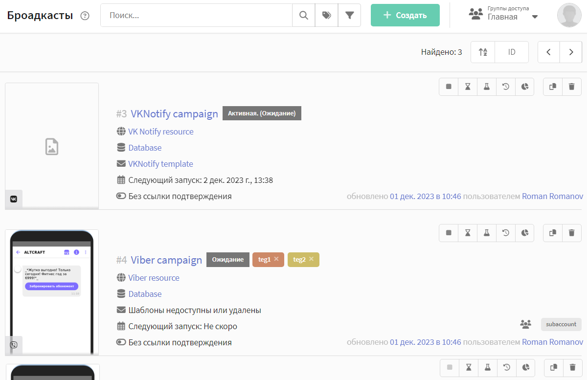Click Следующий запуск: 2 дек. 2023 text
Screen dimensions: 588x380
pyautogui.click(x=201, y=180)
